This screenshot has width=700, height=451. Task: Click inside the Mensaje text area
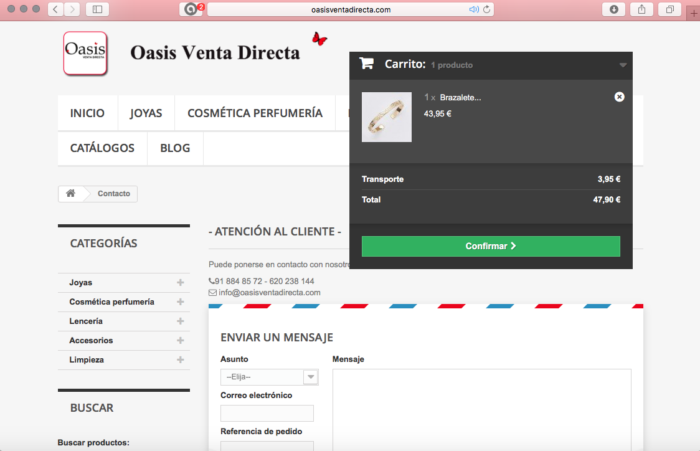pyautogui.click(x=482, y=410)
